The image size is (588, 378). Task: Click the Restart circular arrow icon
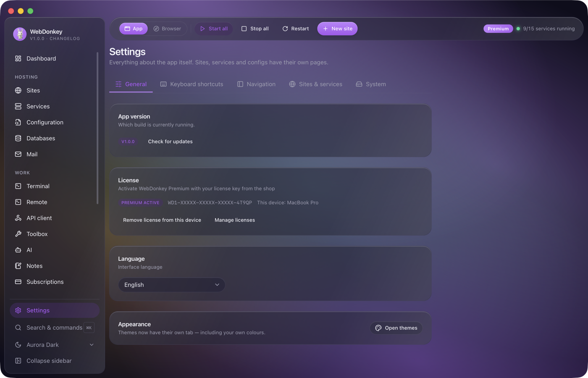point(285,29)
